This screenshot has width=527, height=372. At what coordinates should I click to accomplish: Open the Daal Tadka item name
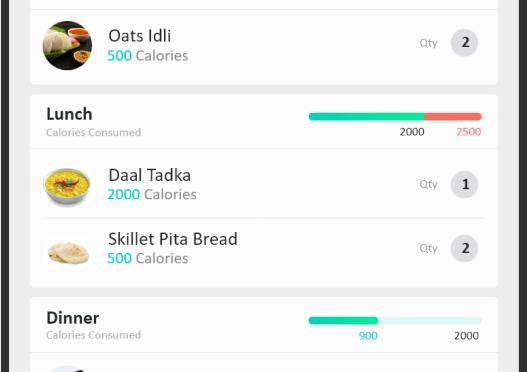click(x=150, y=175)
